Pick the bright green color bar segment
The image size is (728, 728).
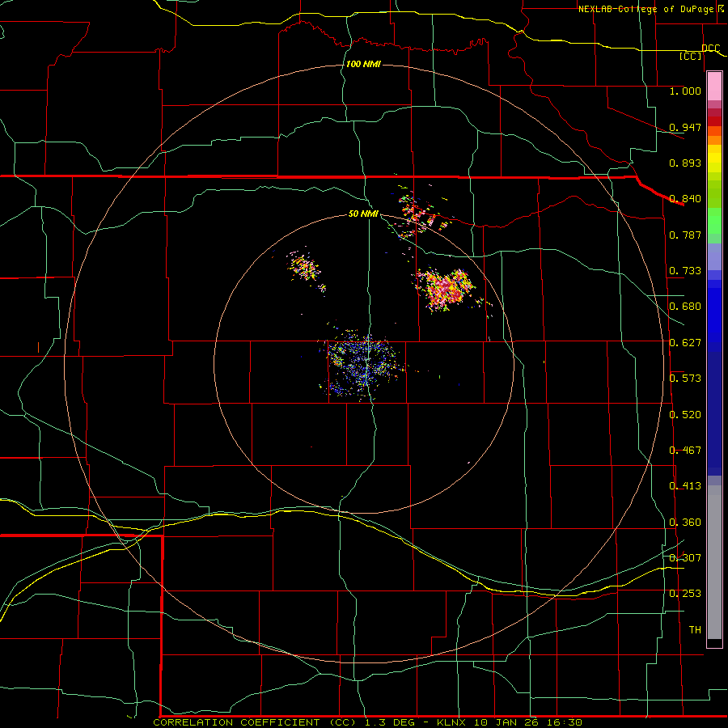714,221
